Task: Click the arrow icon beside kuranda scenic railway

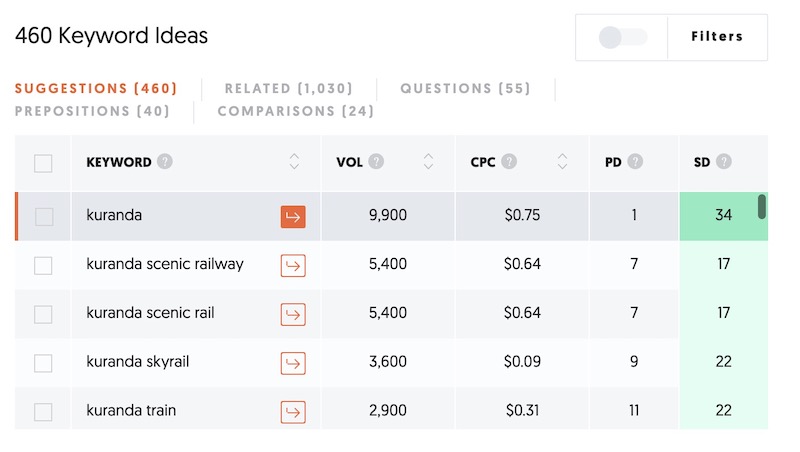Action: pyautogui.click(x=293, y=266)
